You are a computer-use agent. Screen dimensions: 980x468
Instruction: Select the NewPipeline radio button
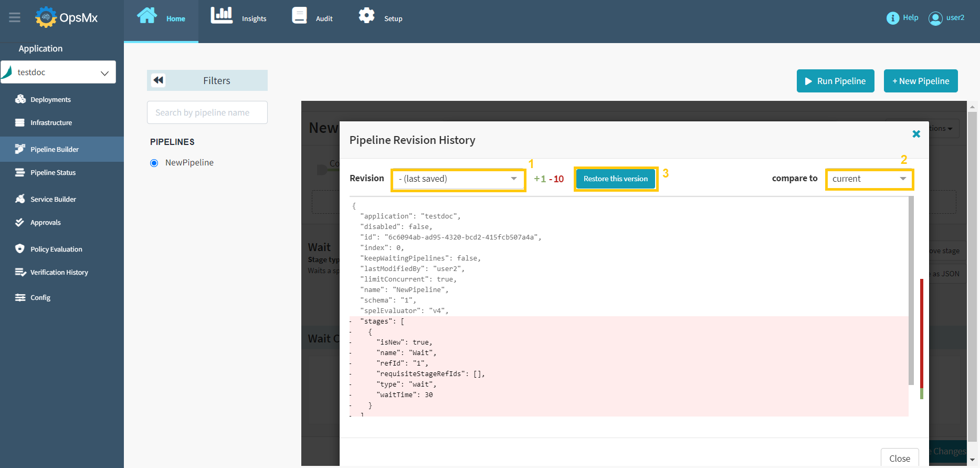coord(154,163)
